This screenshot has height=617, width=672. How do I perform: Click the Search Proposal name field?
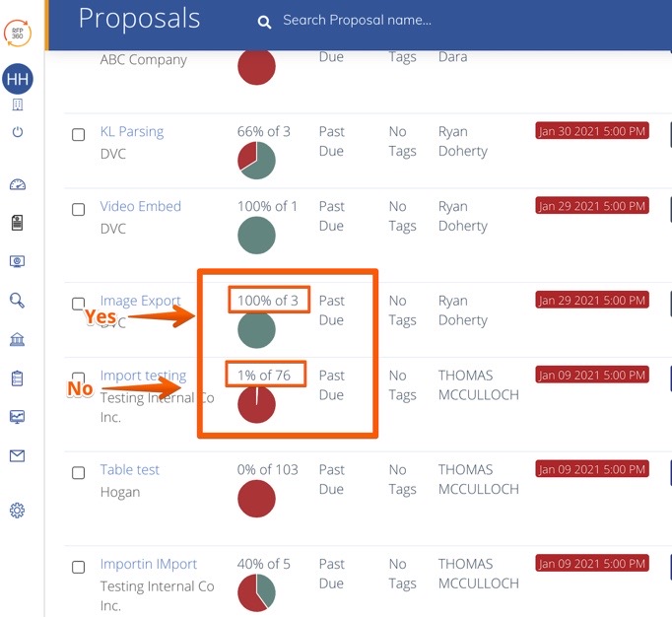pos(357,20)
